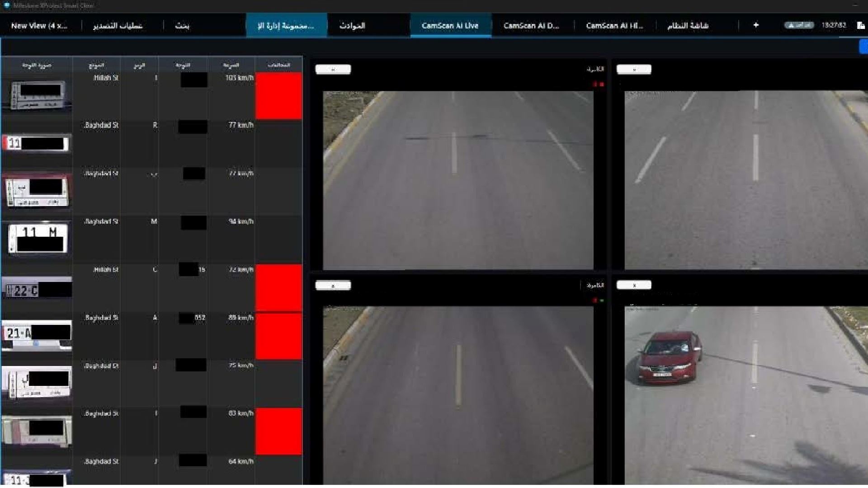The image size is (868, 488).
Task: Open the الحوادث tab
Action: (x=352, y=26)
